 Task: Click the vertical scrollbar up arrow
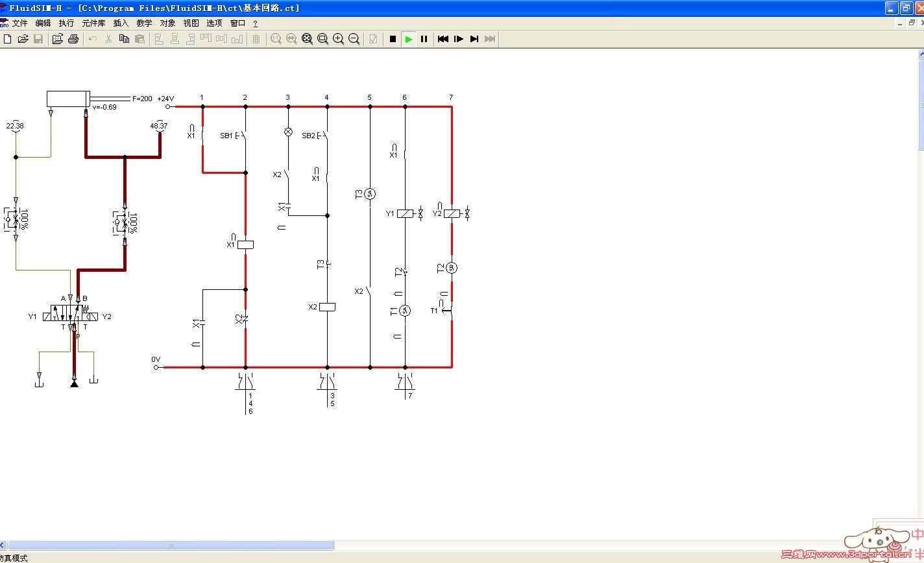[x=921, y=54]
